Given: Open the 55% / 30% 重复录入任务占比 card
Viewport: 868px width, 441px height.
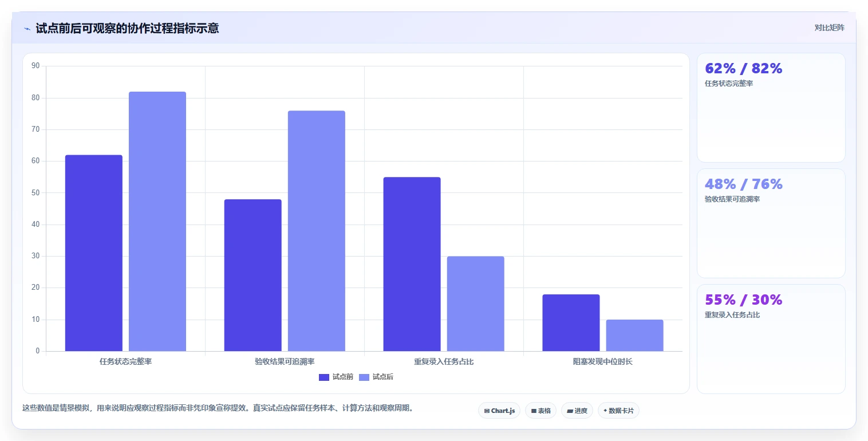Looking at the screenshot, I should pyautogui.click(x=771, y=339).
